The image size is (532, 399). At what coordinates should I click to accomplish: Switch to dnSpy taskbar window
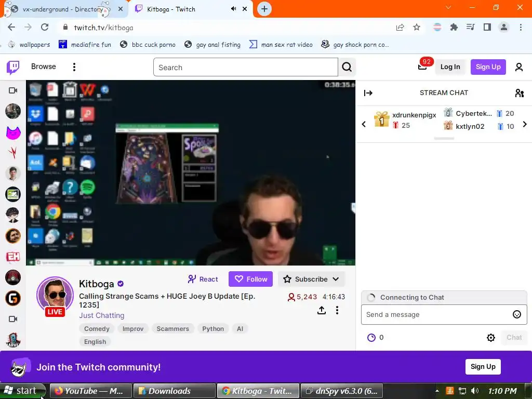pos(342,391)
